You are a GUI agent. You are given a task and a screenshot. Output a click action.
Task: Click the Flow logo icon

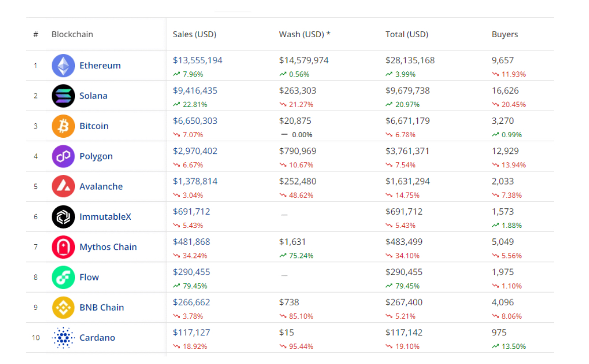[63, 278]
